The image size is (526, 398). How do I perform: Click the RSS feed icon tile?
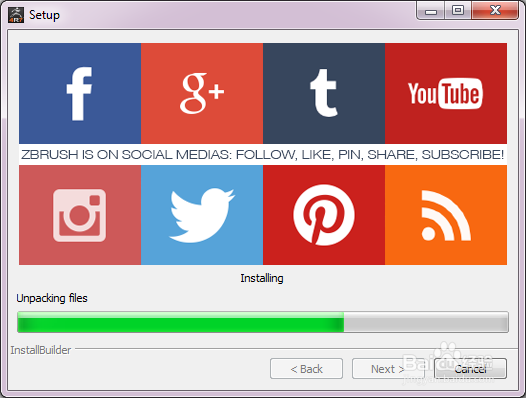[446, 215]
